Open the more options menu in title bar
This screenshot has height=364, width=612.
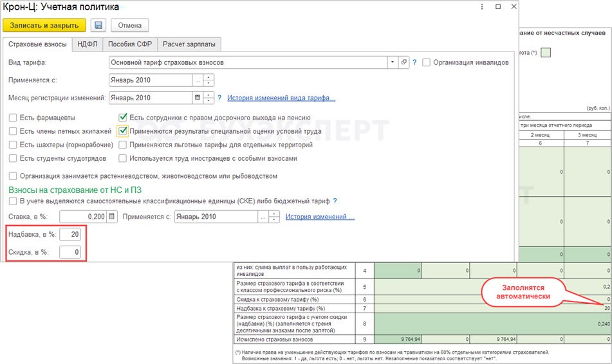pyautogui.click(x=482, y=6)
